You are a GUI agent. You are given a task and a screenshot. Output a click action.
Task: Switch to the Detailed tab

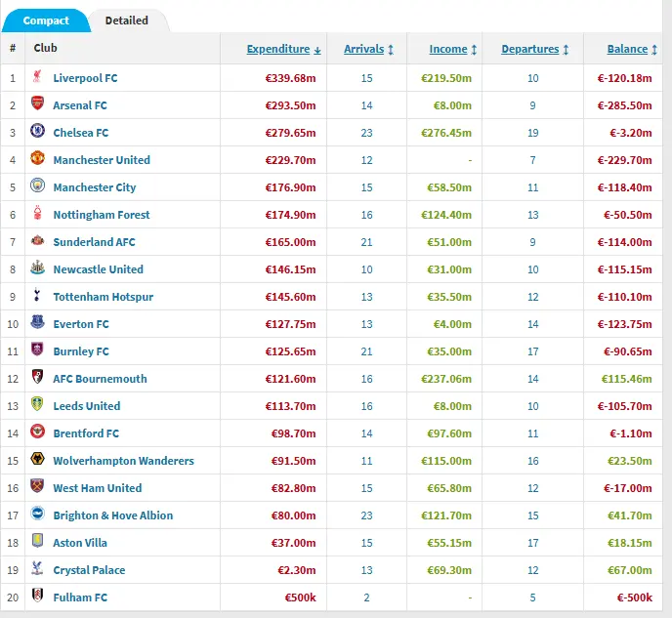tap(127, 21)
